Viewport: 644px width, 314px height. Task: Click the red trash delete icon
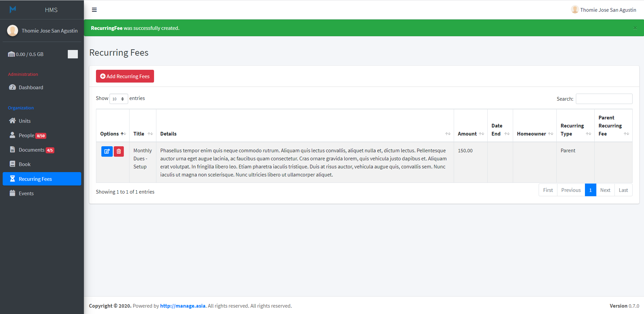(x=119, y=151)
